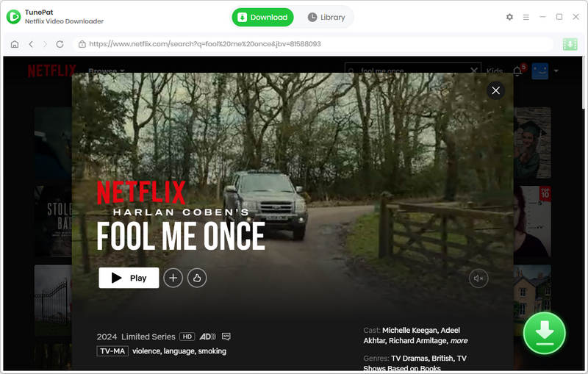Reload the page with refresh icon

point(60,44)
